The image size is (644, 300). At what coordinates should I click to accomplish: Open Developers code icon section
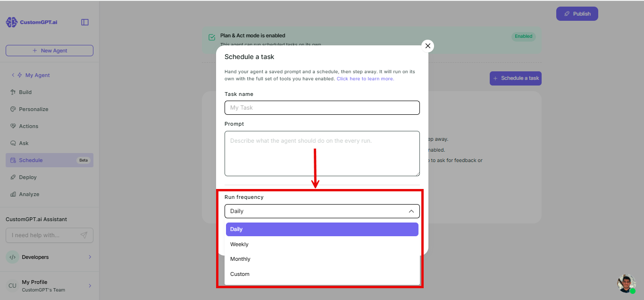tap(13, 257)
